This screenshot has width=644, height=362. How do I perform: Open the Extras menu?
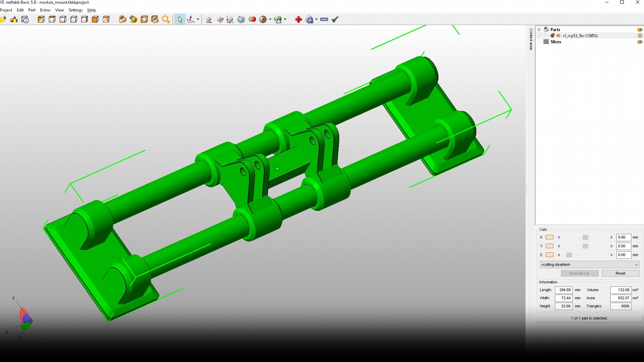(45, 10)
